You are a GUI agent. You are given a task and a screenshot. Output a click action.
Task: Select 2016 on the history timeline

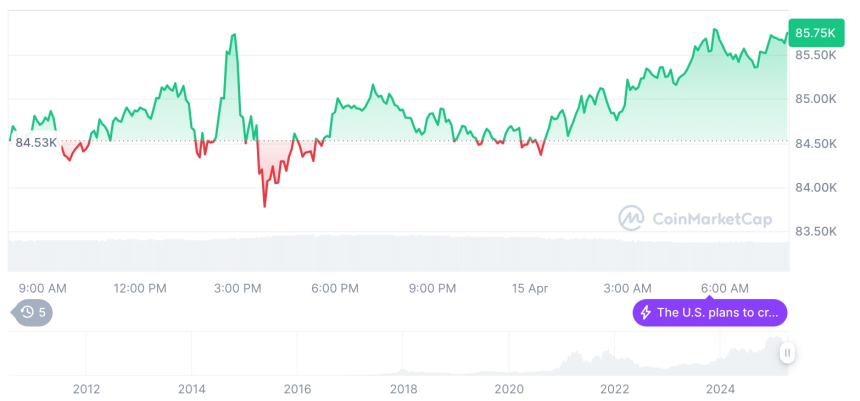(x=297, y=388)
